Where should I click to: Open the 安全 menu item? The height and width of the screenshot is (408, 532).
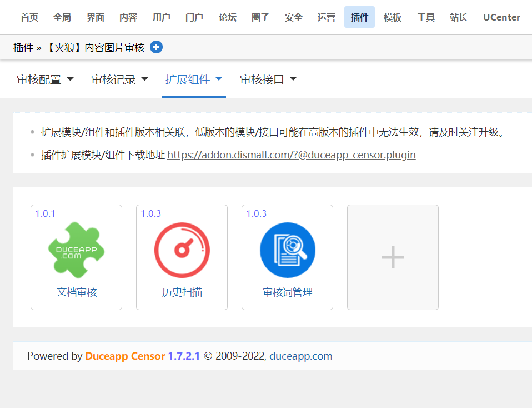click(x=293, y=17)
